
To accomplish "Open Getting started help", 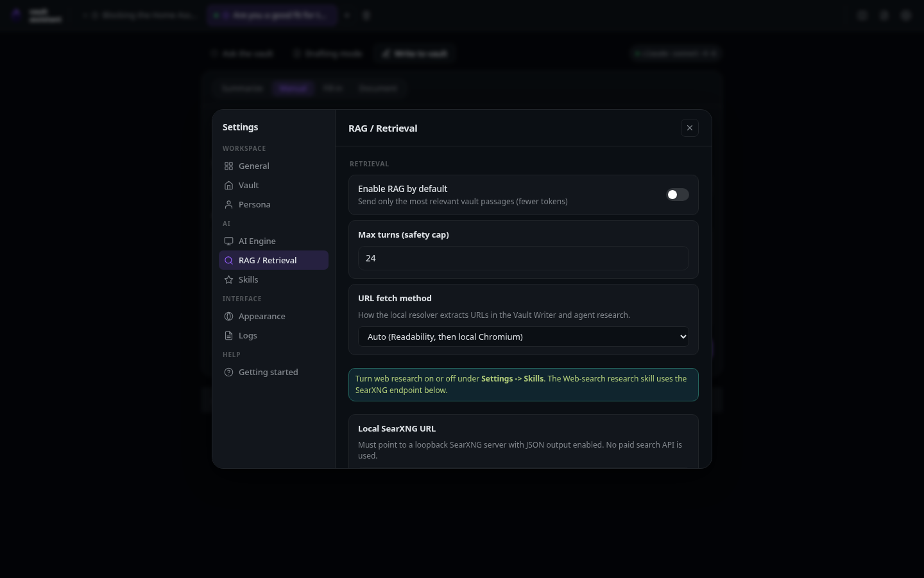I will [273, 372].
